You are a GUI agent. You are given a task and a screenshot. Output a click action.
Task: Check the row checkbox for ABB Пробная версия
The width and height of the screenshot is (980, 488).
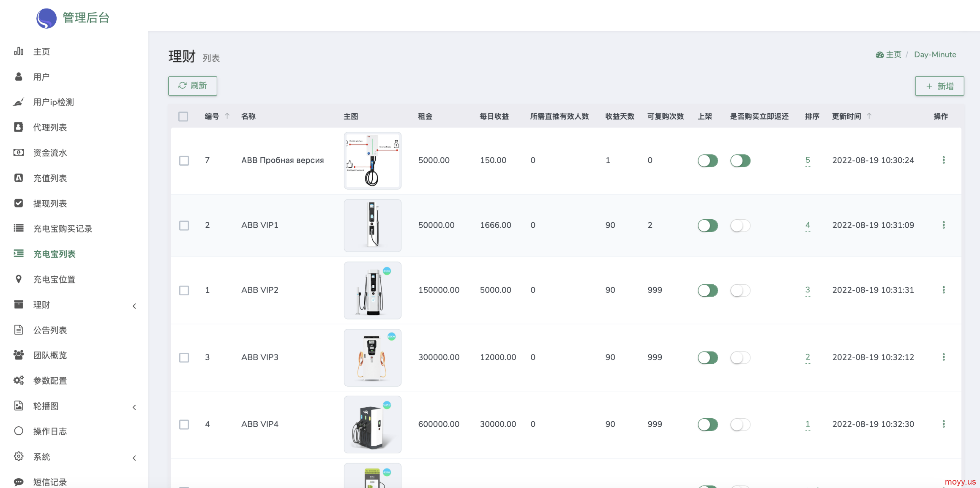pos(184,161)
